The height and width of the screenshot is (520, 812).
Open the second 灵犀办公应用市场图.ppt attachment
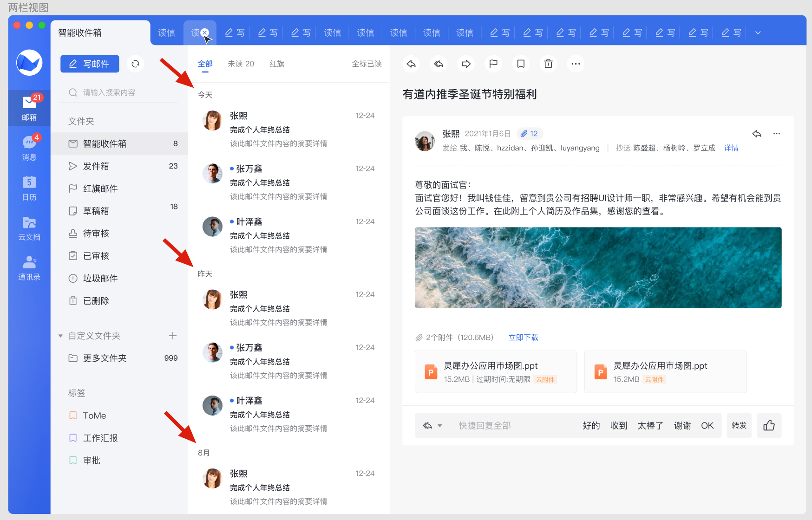pos(665,372)
